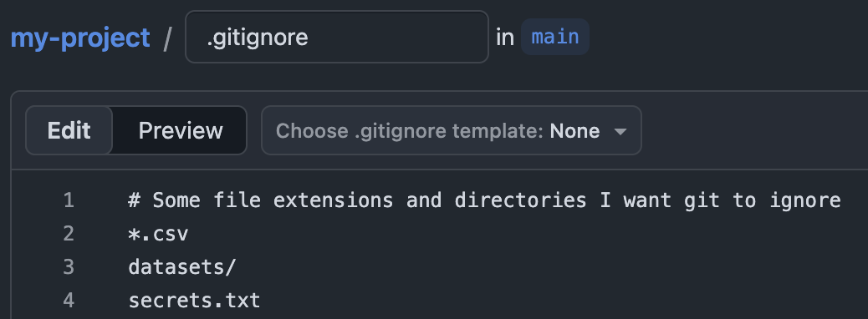Place cursor on the *.csv line
868x319 pixels.
pyautogui.click(x=158, y=234)
